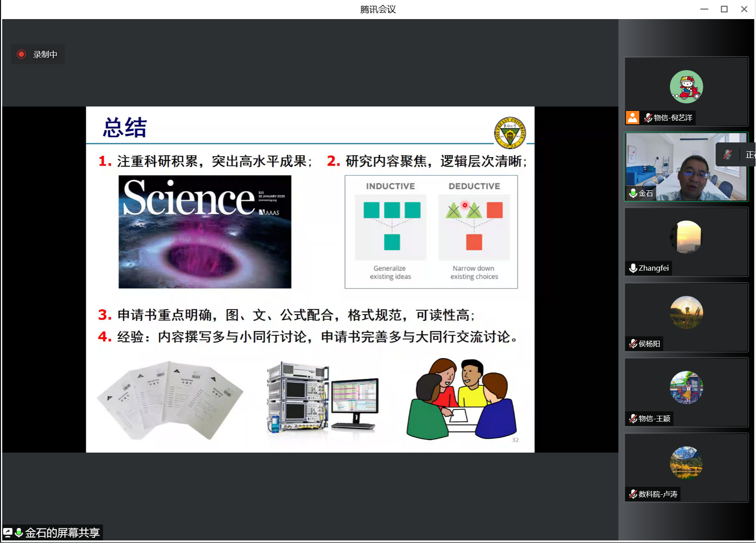Click muted microphone icon beside 数科院-卢涛
This screenshot has height=544, width=756.
[633, 494]
